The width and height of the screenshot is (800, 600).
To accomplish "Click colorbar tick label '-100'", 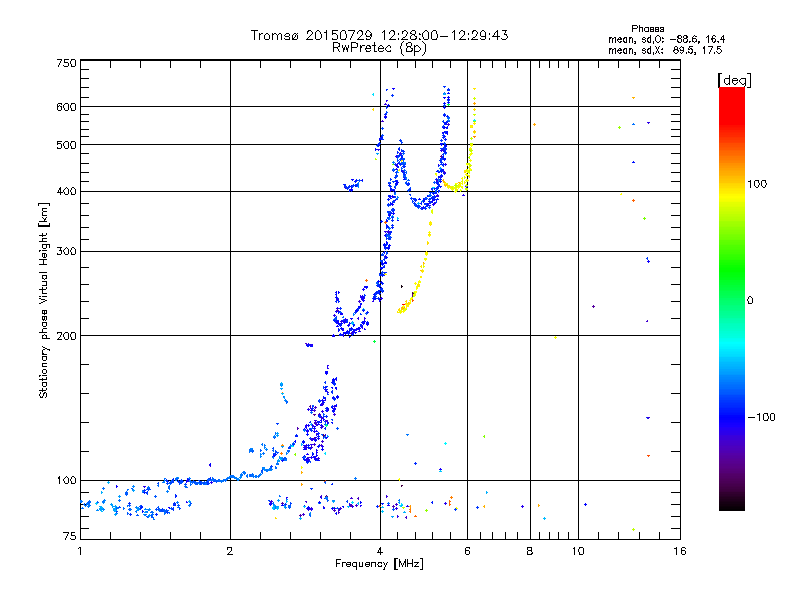I will click(x=761, y=417).
